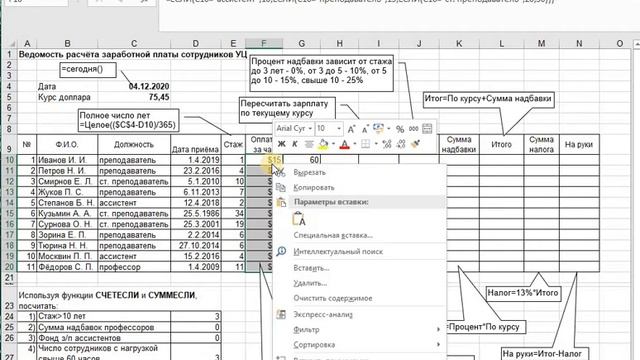Choose Вырезать from context menu
The height and width of the screenshot is (360, 640).
point(359,173)
